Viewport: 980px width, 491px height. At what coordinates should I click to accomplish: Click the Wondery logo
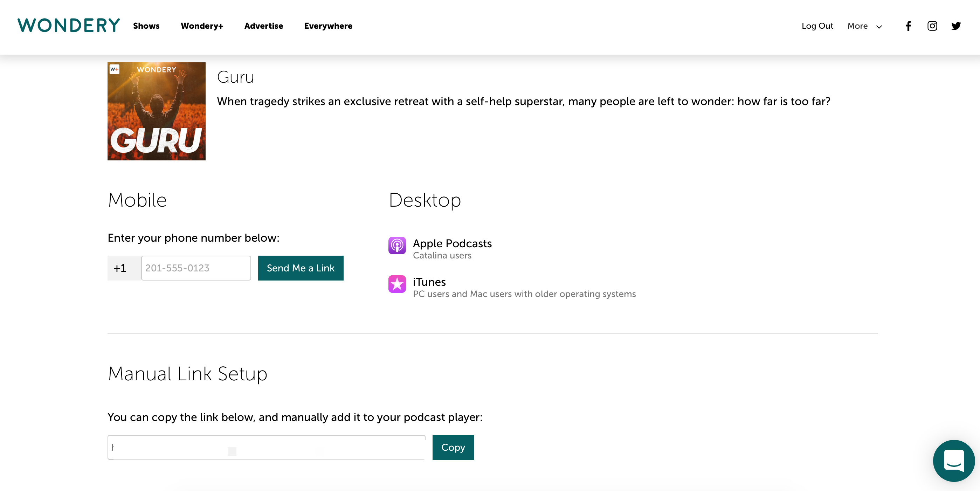[69, 26]
